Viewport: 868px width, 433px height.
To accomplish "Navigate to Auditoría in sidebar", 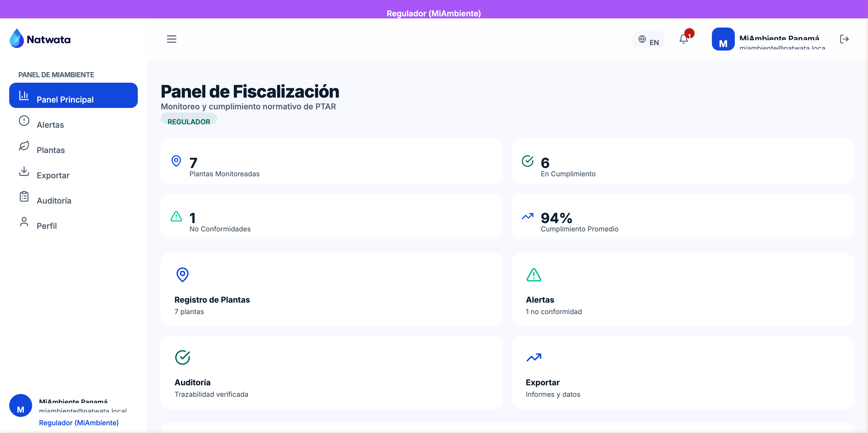I will (x=54, y=200).
